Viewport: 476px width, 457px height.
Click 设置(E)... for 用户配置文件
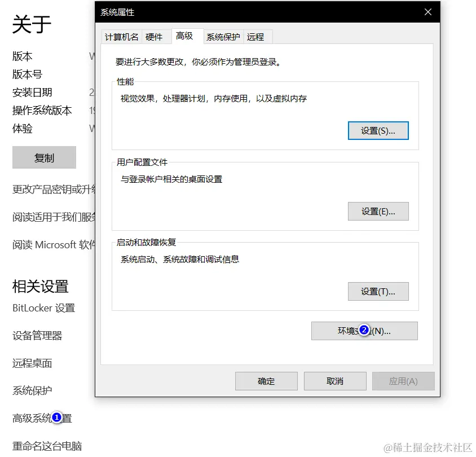coord(378,211)
